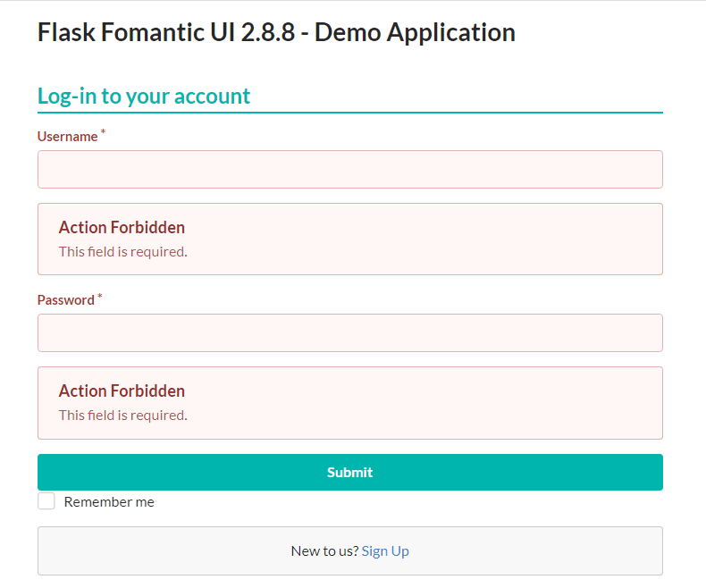Open the Sign Up link
The height and width of the screenshot is (588, 706).
point(385,550)
